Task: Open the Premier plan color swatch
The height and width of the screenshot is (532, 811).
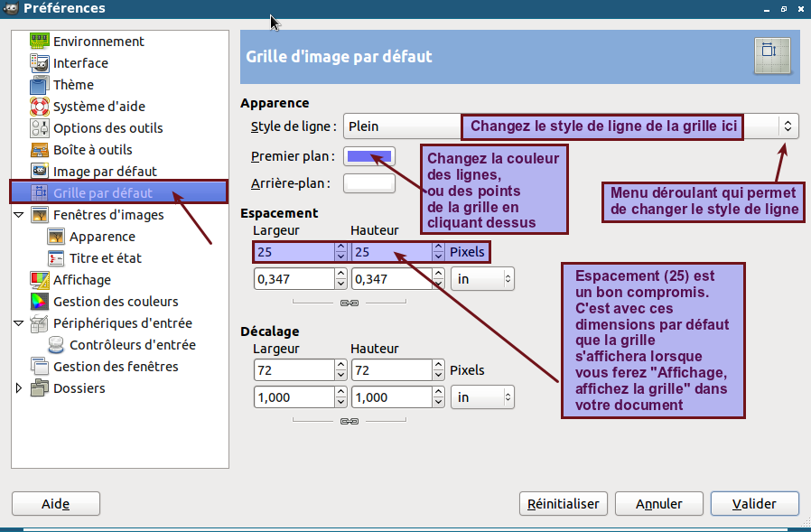Action: click(369, 156)
